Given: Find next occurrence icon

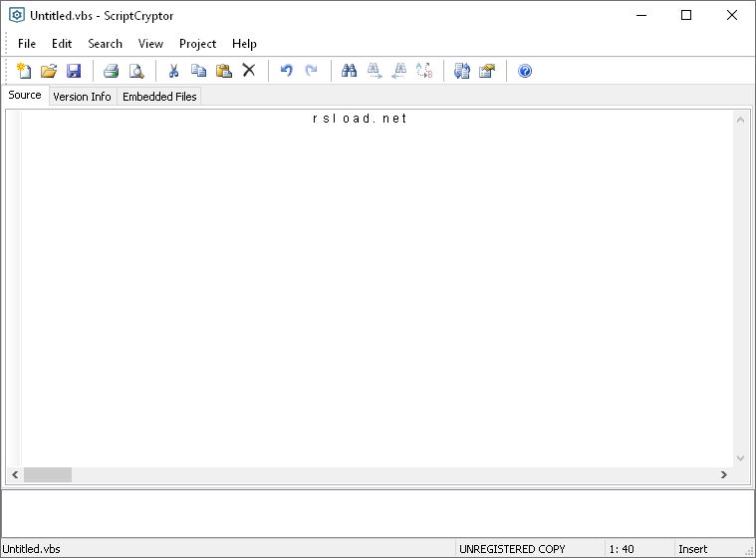Looking at the screenshot, I should point(375,71).
